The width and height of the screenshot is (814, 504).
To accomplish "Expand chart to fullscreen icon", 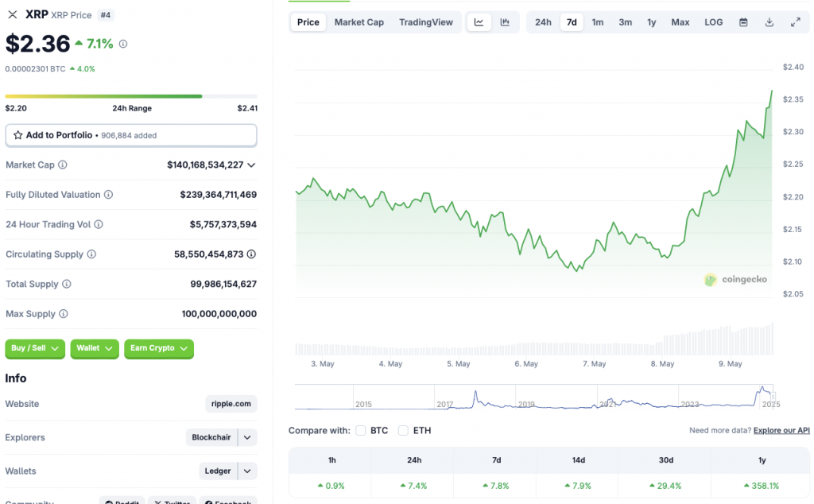I will pos(795,22).
